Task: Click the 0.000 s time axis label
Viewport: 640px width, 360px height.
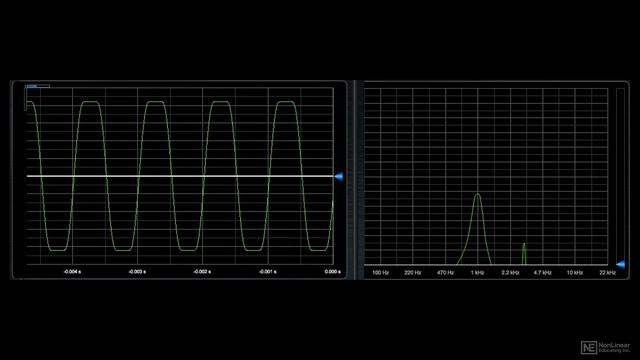Action: point(333,272)
